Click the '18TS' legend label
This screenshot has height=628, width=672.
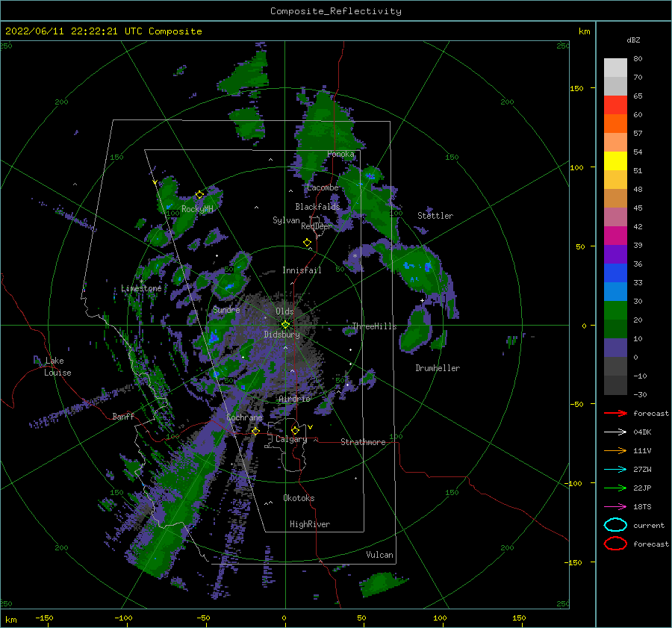pos(642,507)
